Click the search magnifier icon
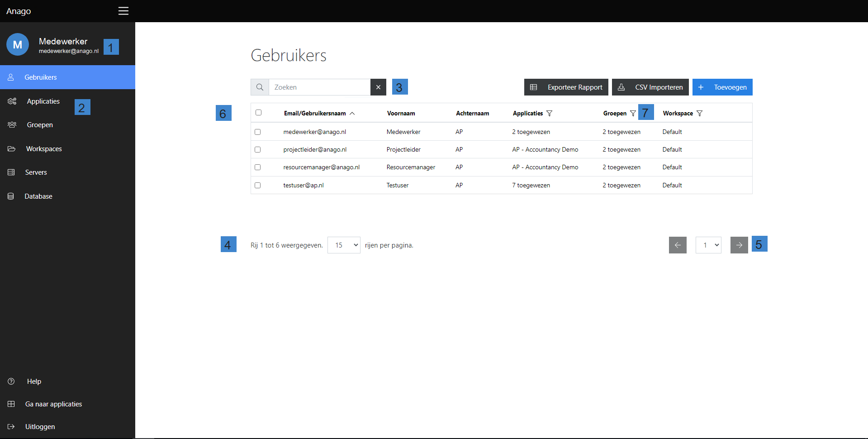 coord(260,87)
